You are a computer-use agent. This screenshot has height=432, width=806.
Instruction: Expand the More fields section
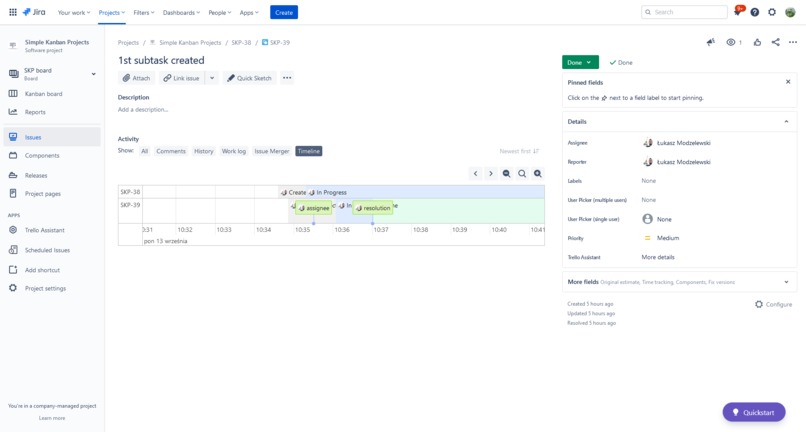coord(786,282)
